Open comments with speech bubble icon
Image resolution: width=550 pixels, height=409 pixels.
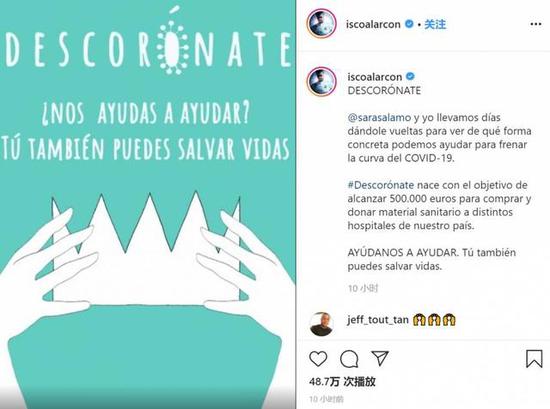(x=349, y=359)
